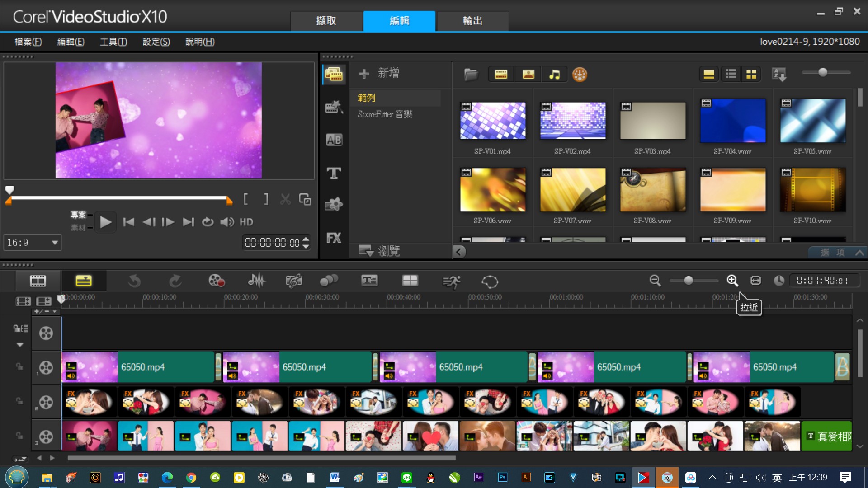Screen dimensions: 868x488
Task: Adjust the library thumbnail size slider
Action: click(x=823, y=72)
